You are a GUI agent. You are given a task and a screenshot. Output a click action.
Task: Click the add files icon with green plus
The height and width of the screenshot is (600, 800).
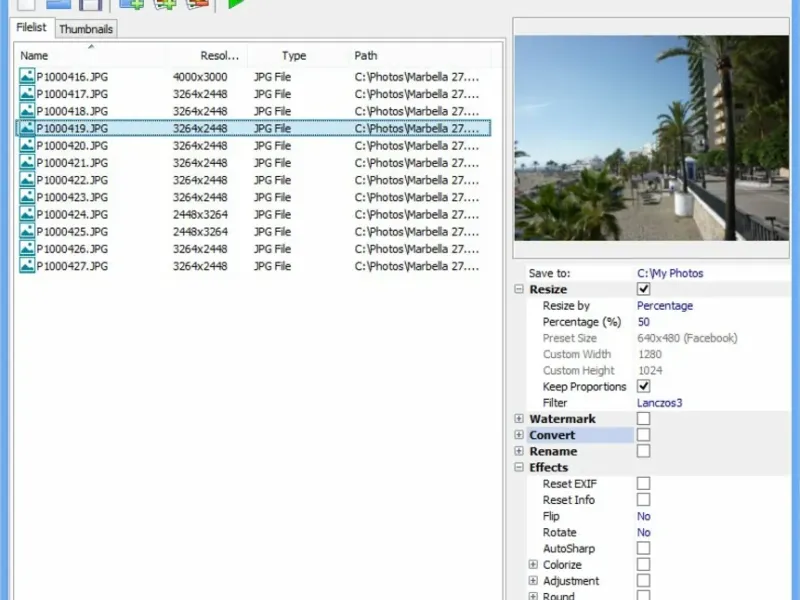coord(131,4)
